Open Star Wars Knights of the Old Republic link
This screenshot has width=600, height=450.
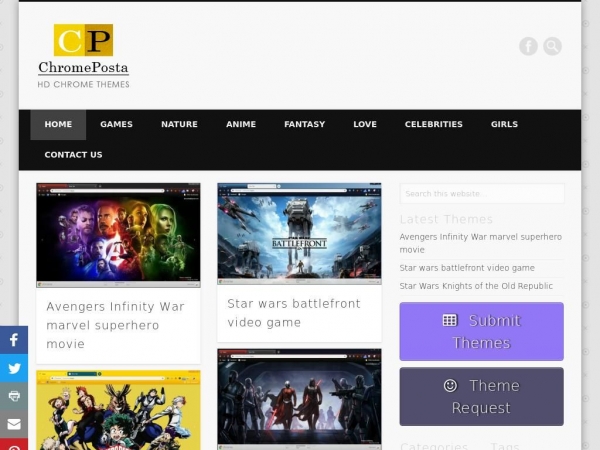tap(476, 286)
